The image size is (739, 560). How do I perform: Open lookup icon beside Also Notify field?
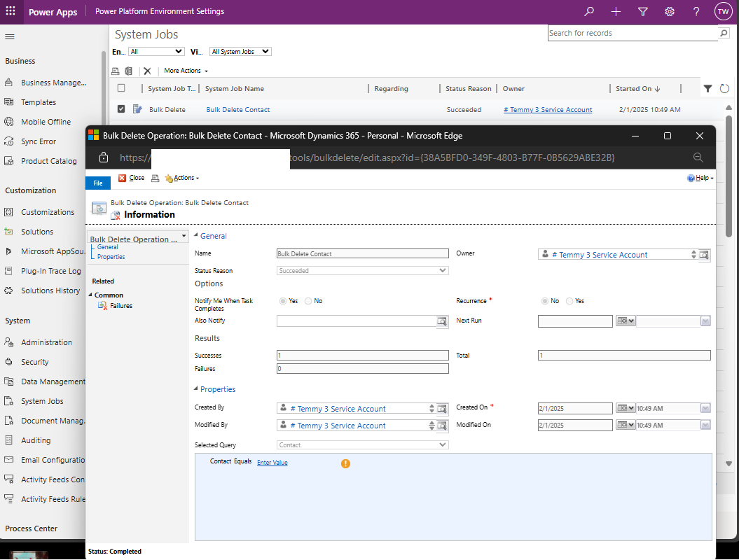442,321
